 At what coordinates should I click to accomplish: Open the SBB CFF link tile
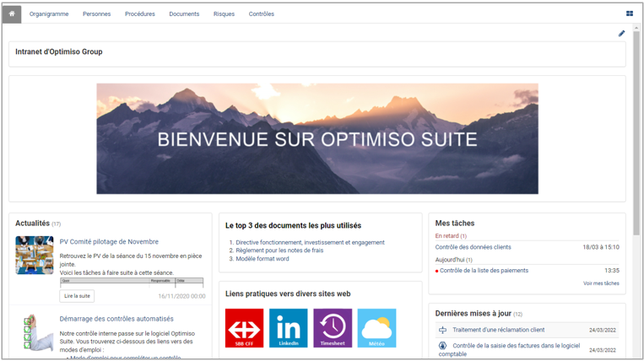tap(244, 328)
